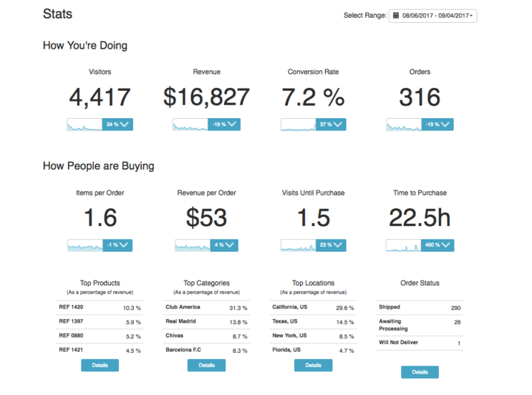
Task: Open the Time to Purchase sparkline chart
Action: tap(403, 245)
